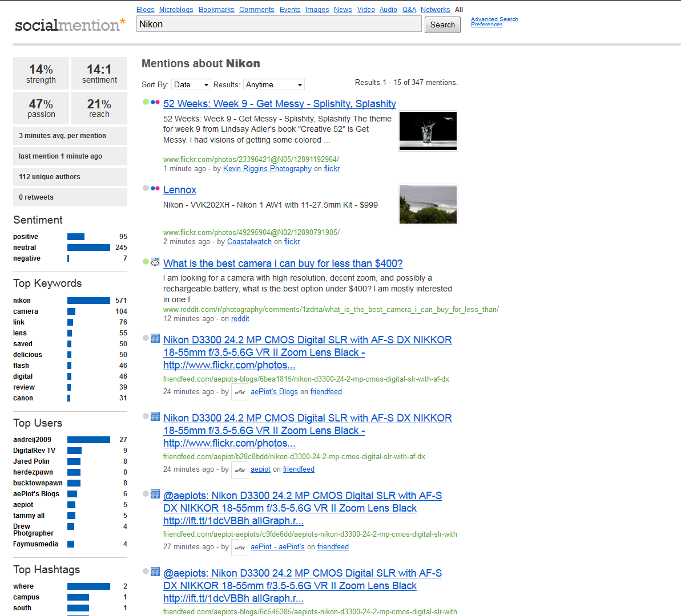Open the Sort By Date dropdown

click(191, 84)
